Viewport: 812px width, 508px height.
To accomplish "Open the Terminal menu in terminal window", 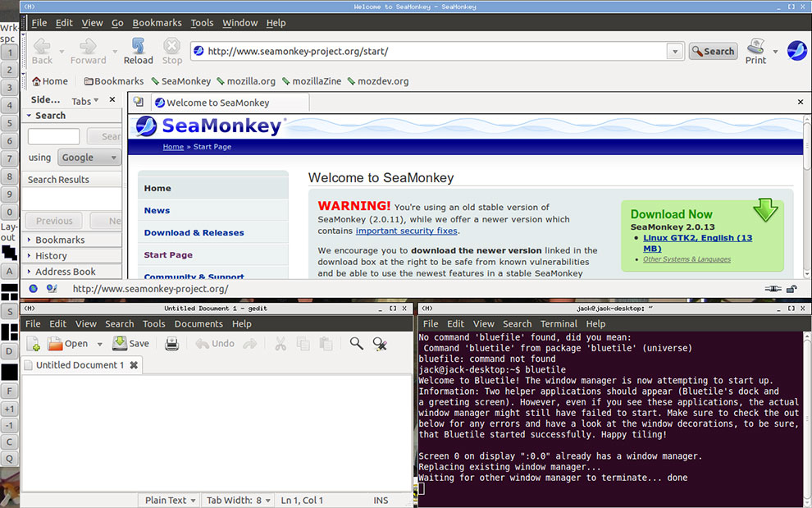I will pyautogui.click(x=559, y=324).
